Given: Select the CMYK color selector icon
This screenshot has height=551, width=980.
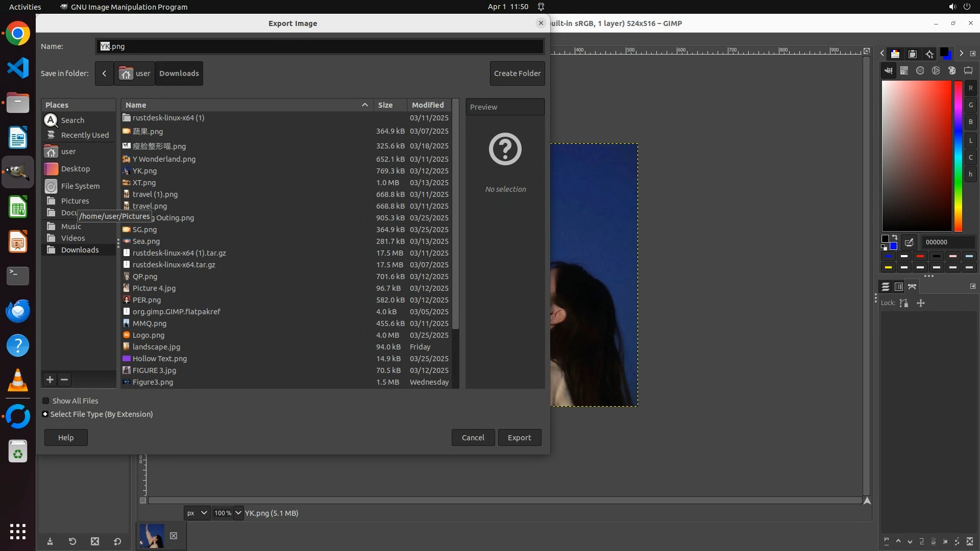Looking at the screenshot, I should coord(904,70).
